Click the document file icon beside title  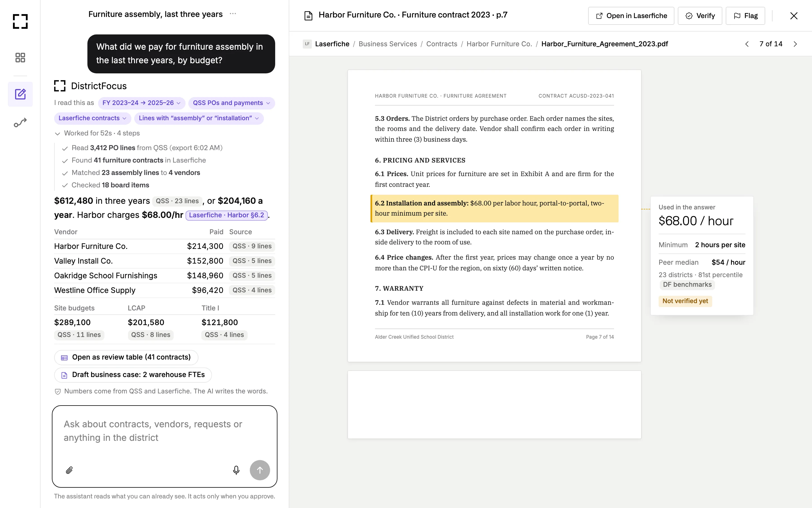tap(308, 16)
